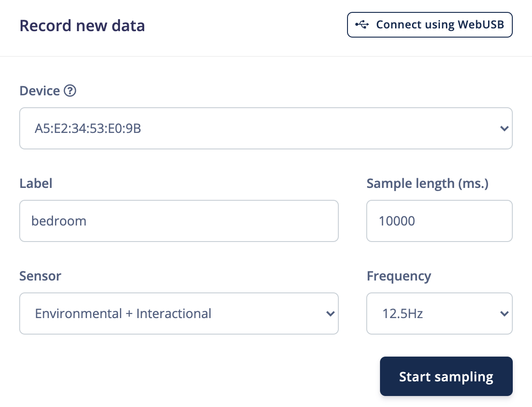Image resolution: width=532 pixels, height=407 pixels.
Task: Expand the Environmental + Interactional sensor dropdown
Action: [179, 314]
